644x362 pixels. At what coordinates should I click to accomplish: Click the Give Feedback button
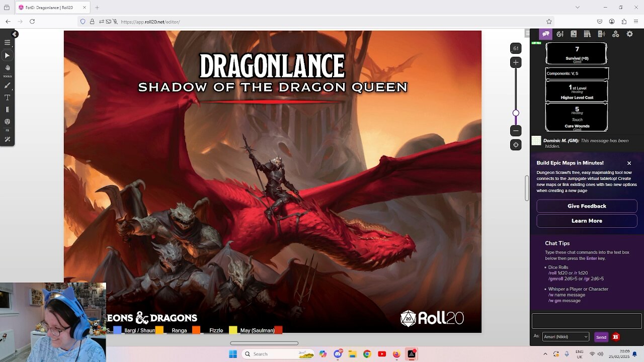pyautogui.click(x=587, y=206)
